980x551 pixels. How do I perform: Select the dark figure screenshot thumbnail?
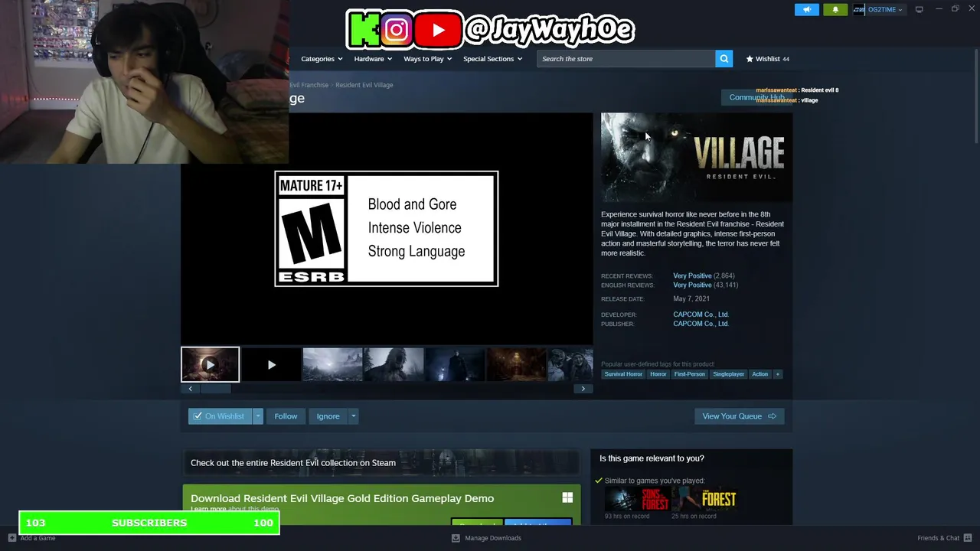[455, 365]
